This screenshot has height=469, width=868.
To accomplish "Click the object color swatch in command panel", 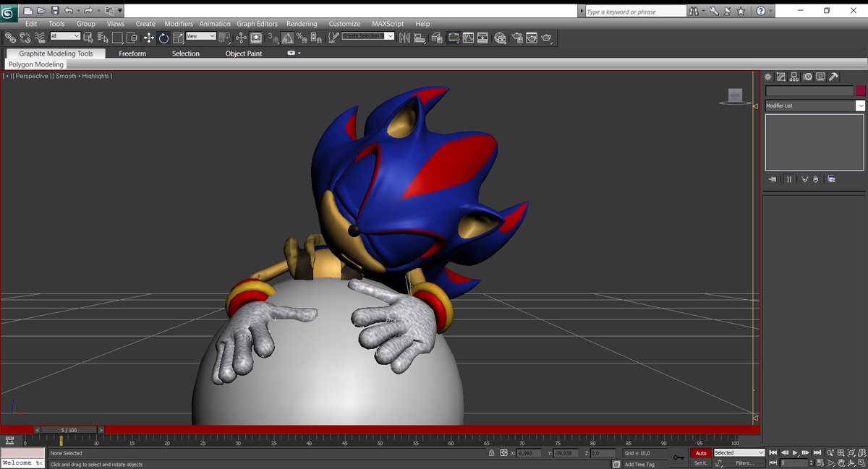I will point(861,91).
